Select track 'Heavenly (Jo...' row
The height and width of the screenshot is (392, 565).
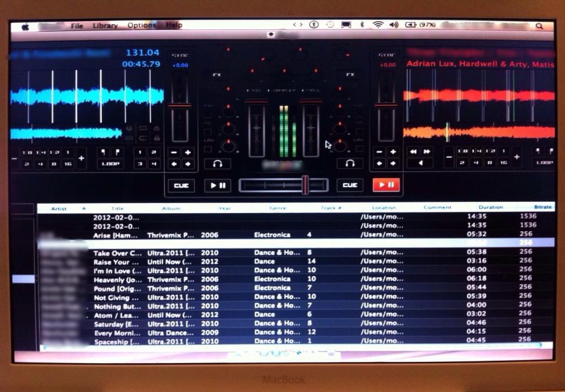point(295,279)
